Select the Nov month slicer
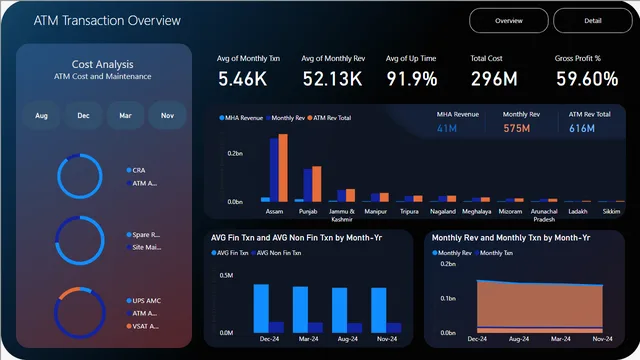The image size is (640, 360). click(167, 116)
